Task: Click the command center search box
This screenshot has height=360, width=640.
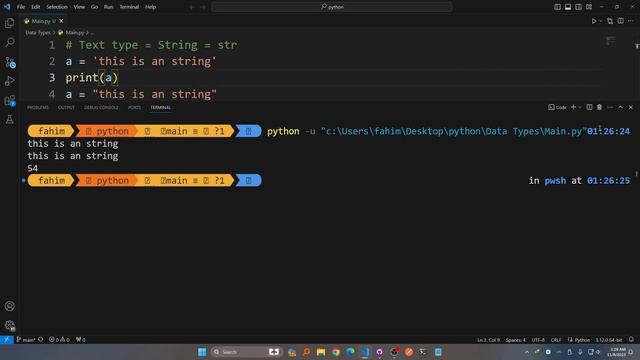Action: (x=332, y=7)
